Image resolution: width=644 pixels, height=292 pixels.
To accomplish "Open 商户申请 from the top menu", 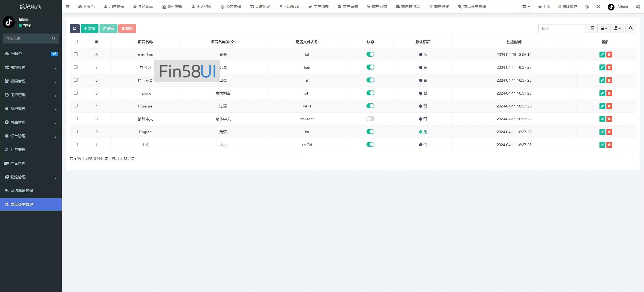I will point(348,7).
